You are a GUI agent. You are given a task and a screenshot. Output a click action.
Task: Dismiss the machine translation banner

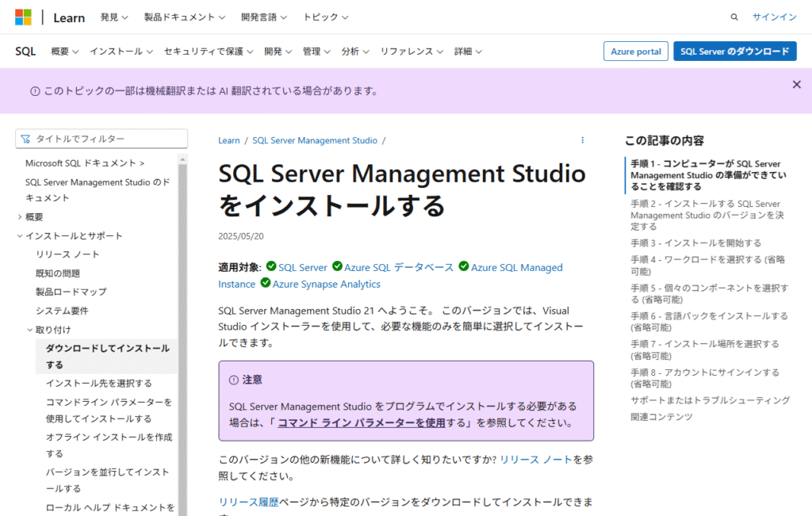coord(796,84)
